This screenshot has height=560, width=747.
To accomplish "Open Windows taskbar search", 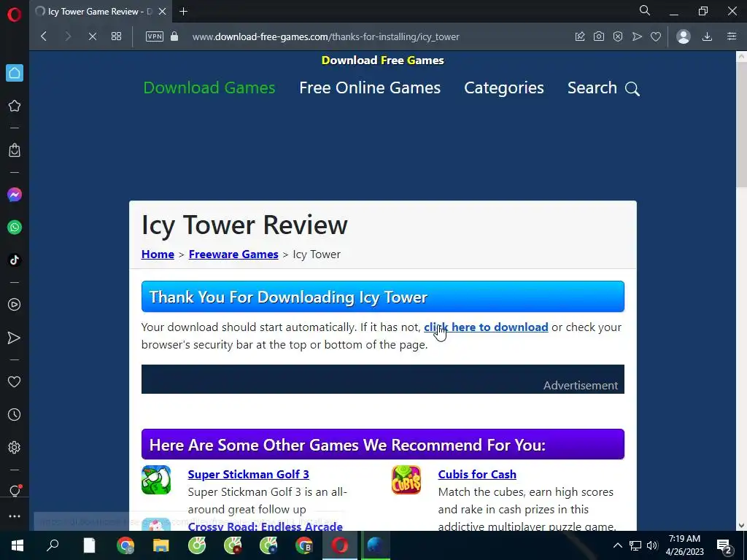I will coord(53,545).
